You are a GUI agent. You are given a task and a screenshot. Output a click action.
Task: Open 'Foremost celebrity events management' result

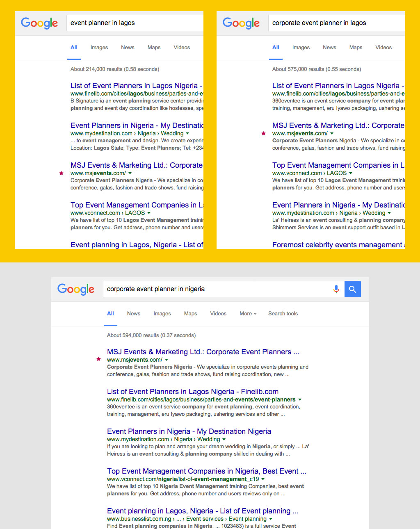[x=339, y=245]
